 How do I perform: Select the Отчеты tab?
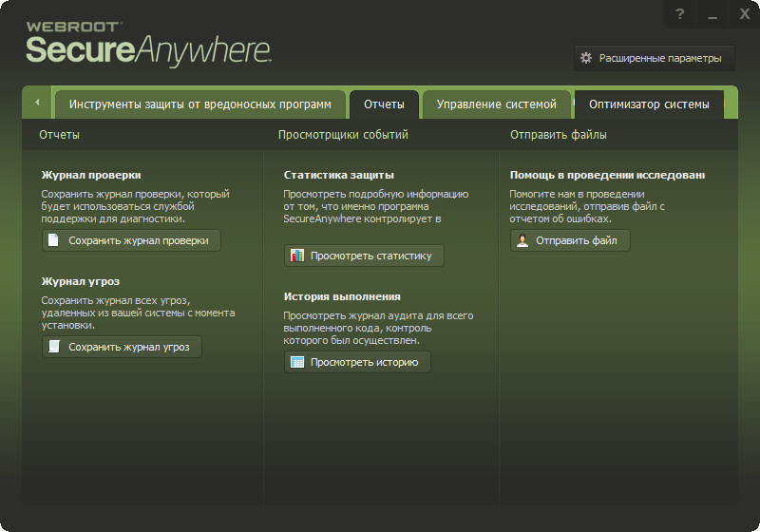point(384,104)
